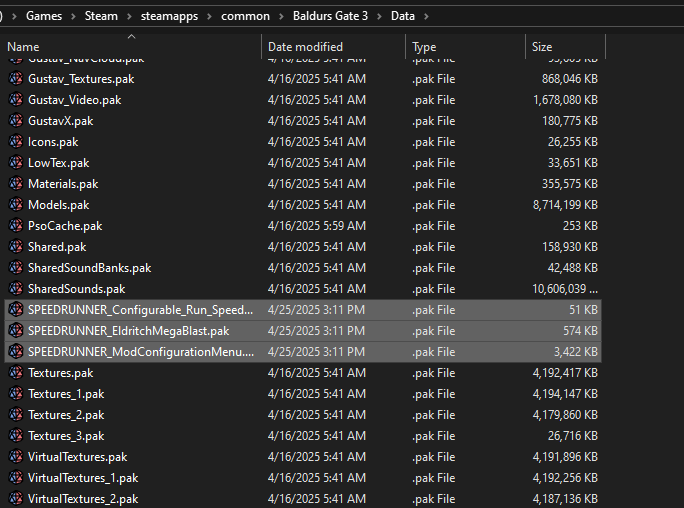
Task: Select the SharedSoundBanks.pak file name
Action: (x=89, y=268)
